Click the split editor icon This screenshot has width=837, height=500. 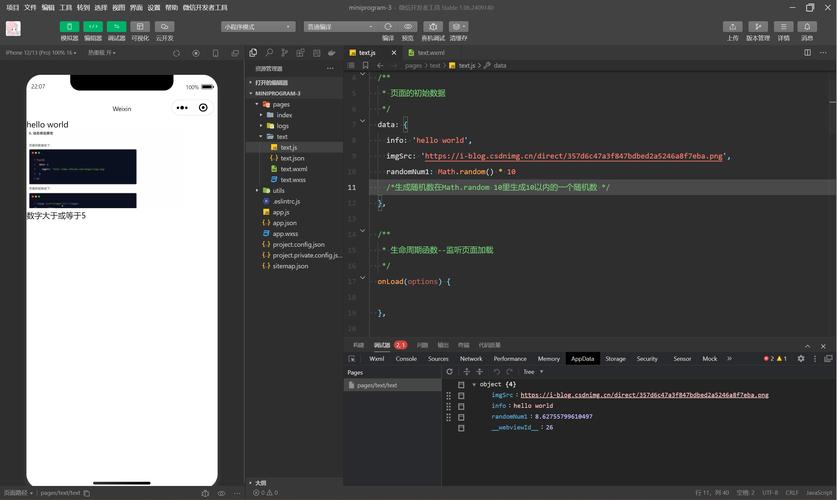[807, 52]
